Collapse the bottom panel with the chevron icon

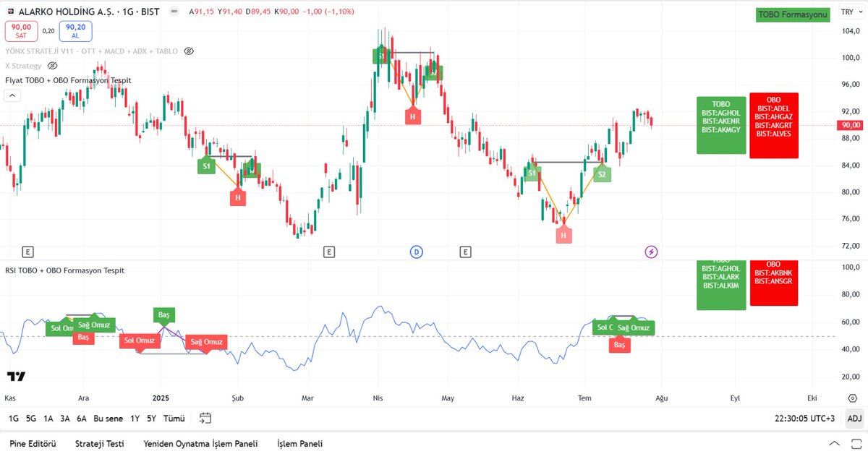click(x=835, y=444)
